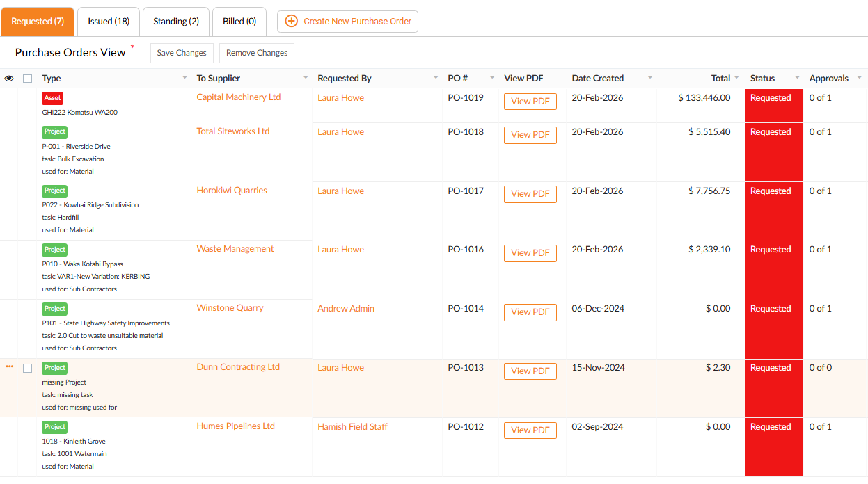
Task: Open the Horokiwi Quarries supplier link
Action: 232,191
